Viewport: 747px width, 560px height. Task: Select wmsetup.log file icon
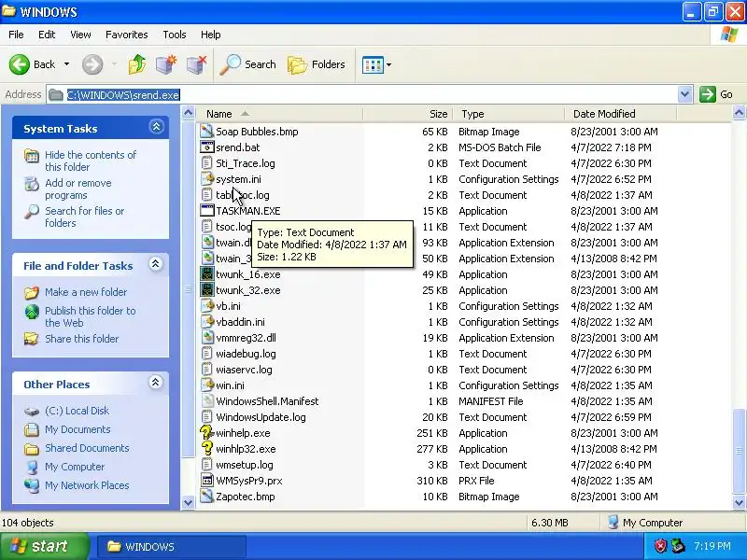point(206,465)
